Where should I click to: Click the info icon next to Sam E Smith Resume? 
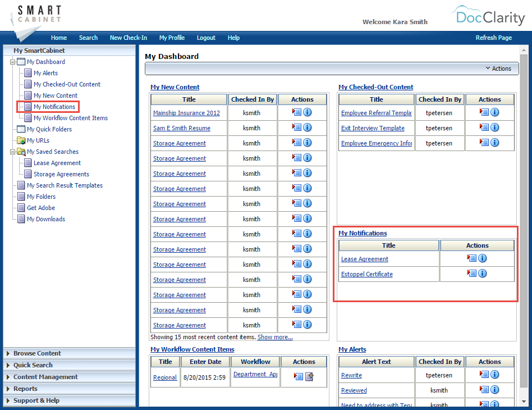(308, 127)
